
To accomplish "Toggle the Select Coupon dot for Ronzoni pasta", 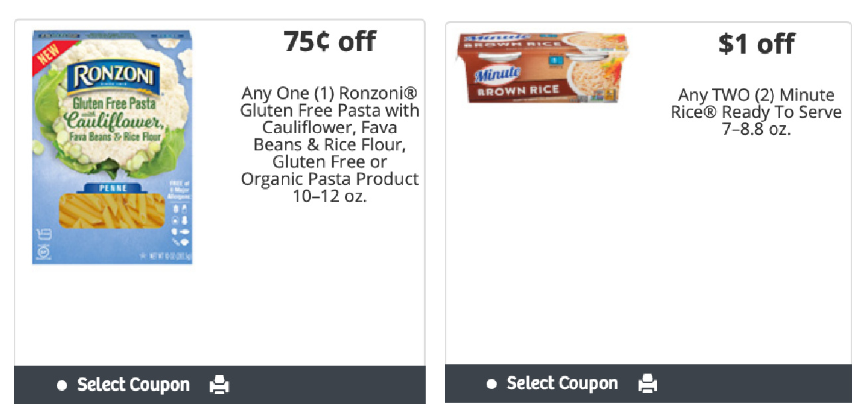I will (62, 386).
